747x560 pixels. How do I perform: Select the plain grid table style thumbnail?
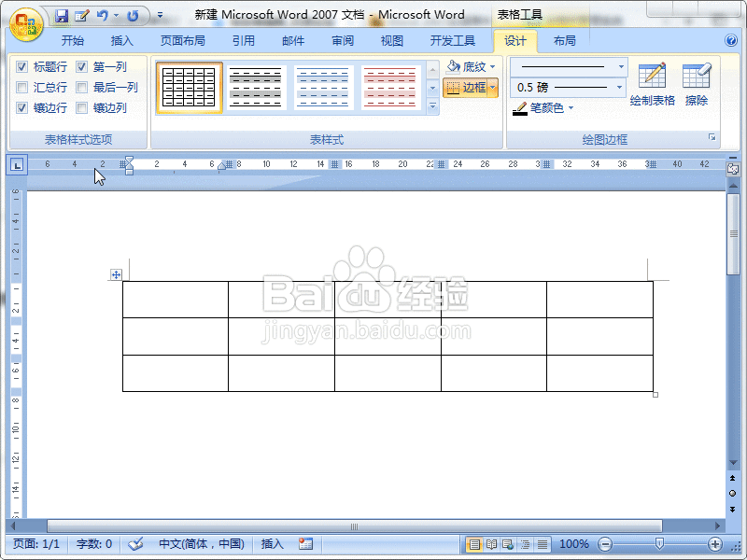click(190, 88)
